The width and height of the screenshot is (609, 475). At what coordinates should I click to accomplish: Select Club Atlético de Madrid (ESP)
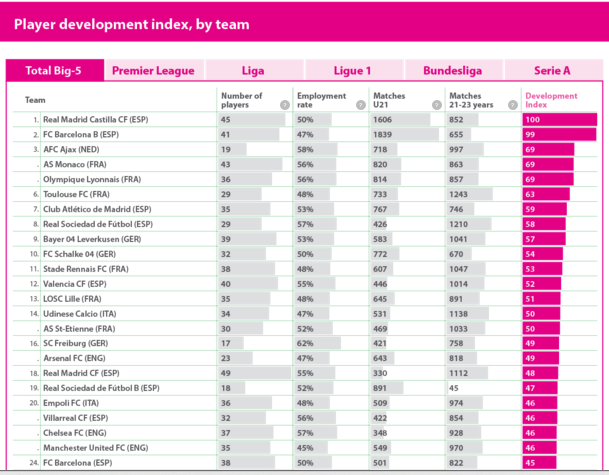pos(97,209)
